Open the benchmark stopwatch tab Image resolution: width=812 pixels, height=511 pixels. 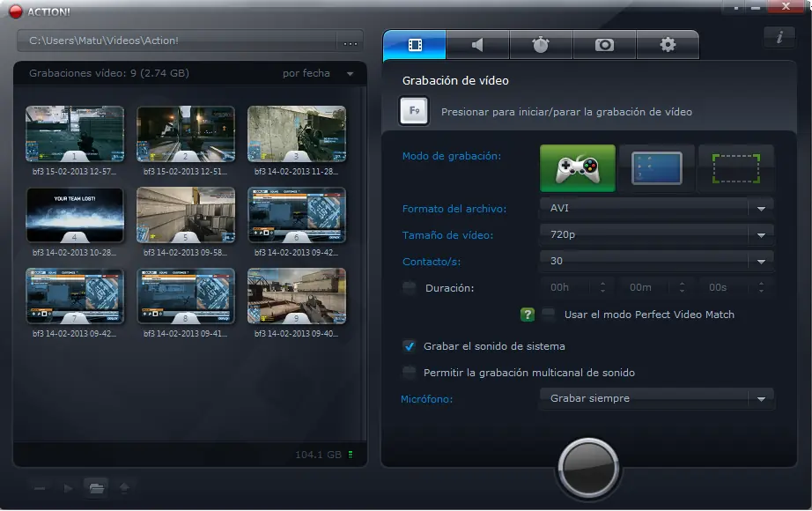click(x=541, y=45)
